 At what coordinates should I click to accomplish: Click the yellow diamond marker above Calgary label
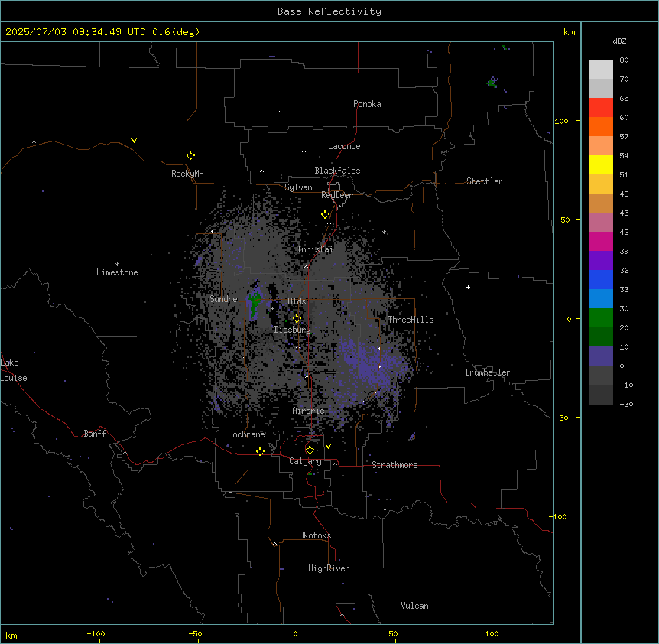tap(310, 450)
